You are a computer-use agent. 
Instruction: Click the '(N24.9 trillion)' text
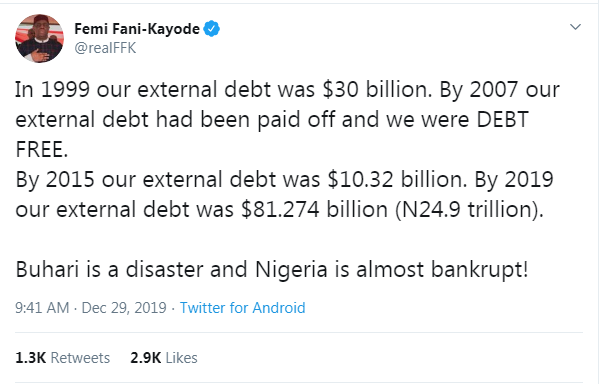click(x=470, y=210)
